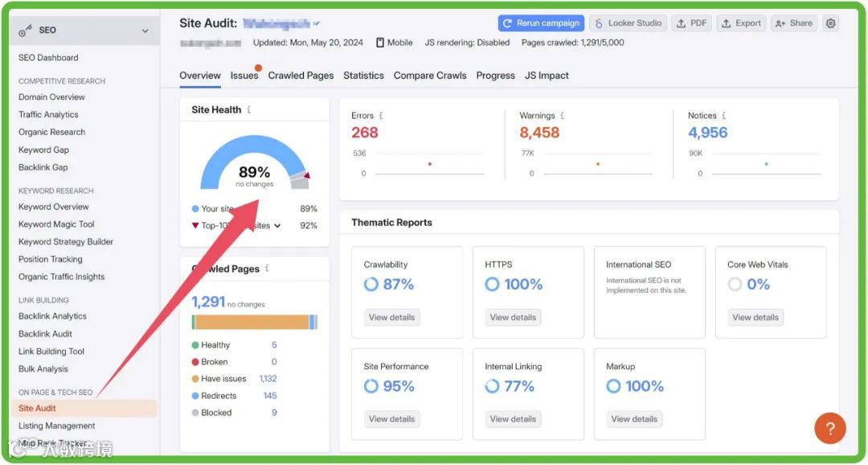The height and width of the screenshot is (465, 868).
Task: Open Keyword Overview in sidebar
Action: [x=53, y=207]
